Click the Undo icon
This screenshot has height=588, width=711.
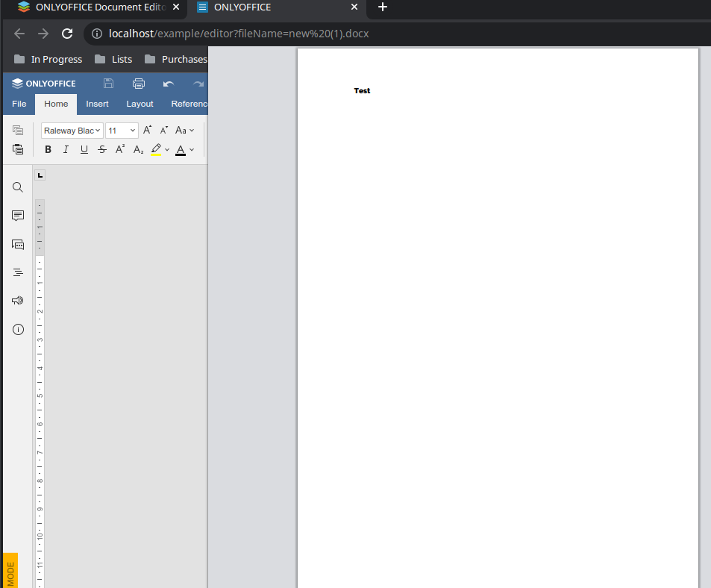[169, 83]
